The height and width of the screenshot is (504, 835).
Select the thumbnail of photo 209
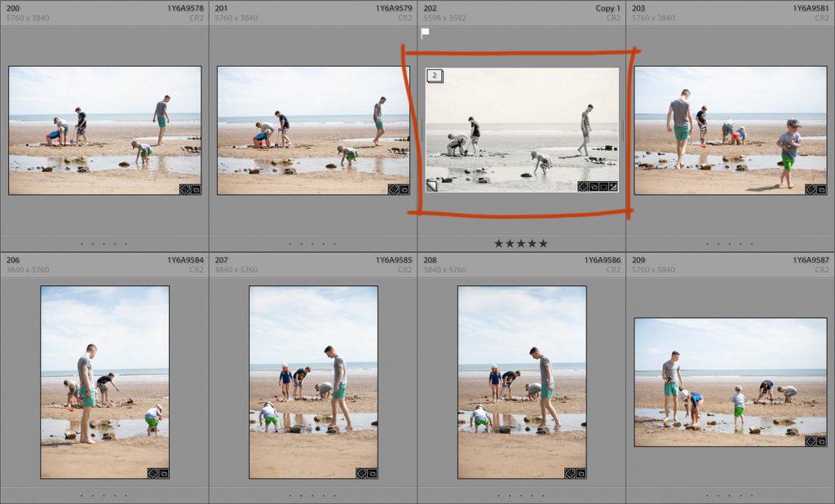[731, 382]
